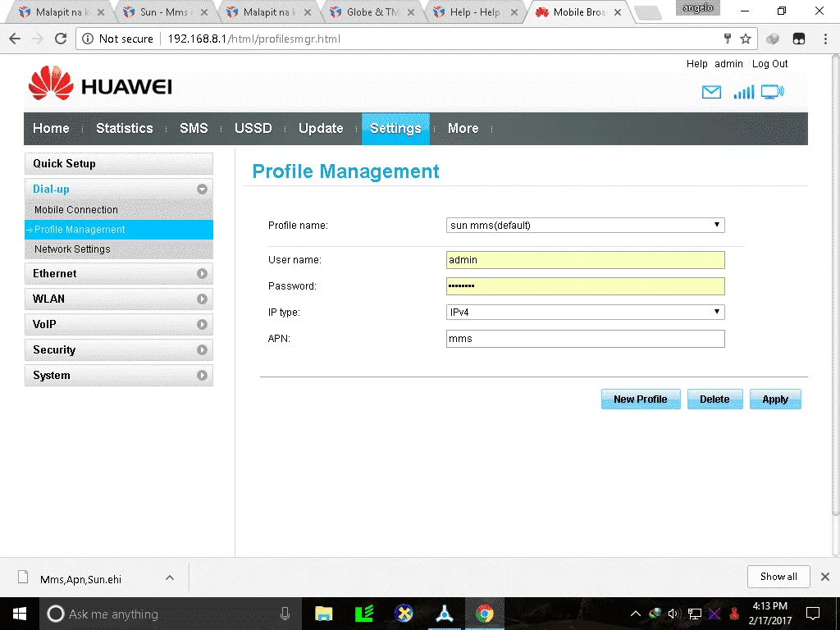840x630 pixels.
Task: Click Show all downloads button
Action: [x=778, y=577]
